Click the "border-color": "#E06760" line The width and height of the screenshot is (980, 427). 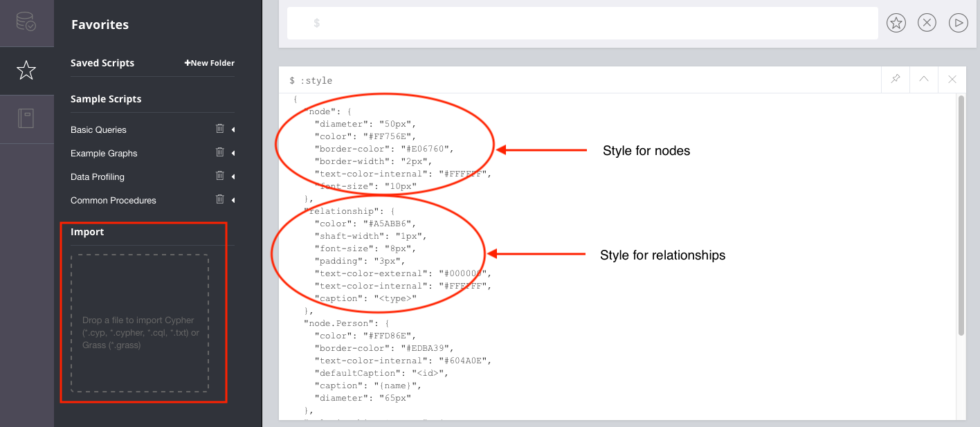click(x=384, y=149)
